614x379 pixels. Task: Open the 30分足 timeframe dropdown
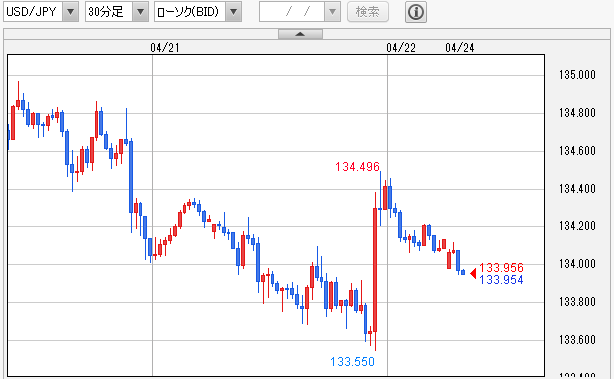[117, 12]
